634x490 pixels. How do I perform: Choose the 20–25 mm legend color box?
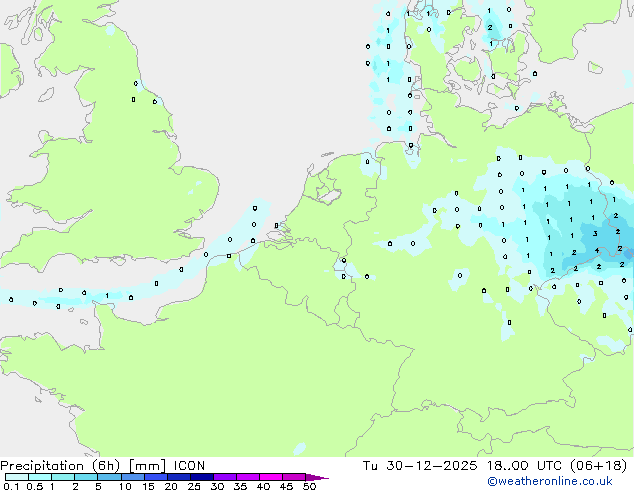pyautogui.click(x=179, y=477)
